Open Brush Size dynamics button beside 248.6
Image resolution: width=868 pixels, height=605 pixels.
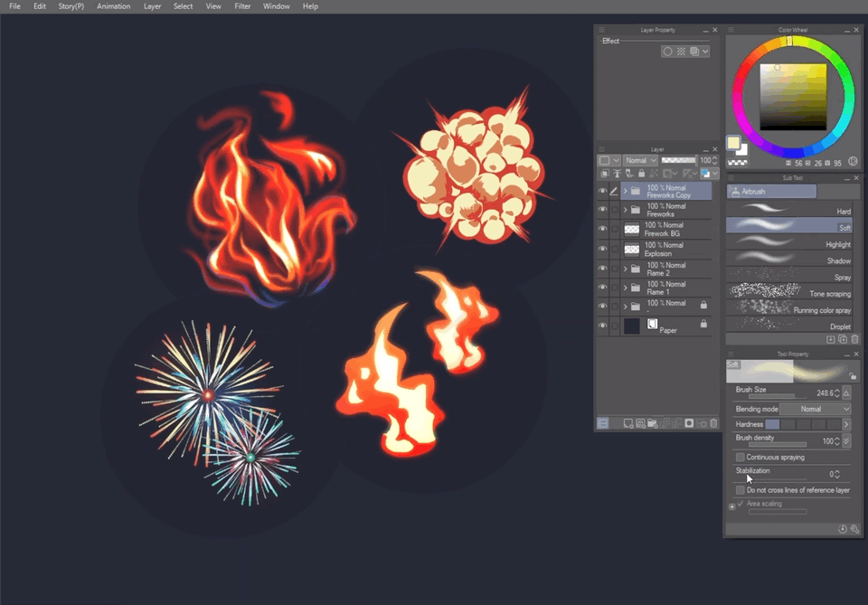[x=846, y=393]
